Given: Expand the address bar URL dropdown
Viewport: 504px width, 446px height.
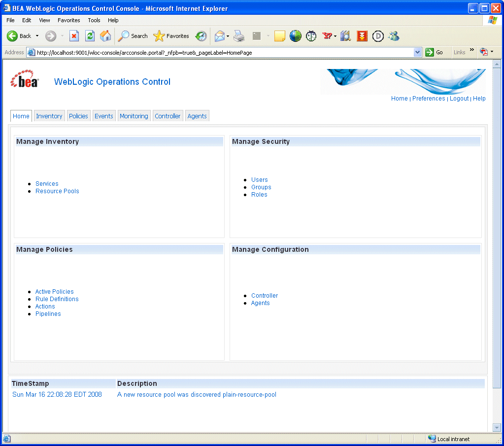Looking at the screenshot, I should (x=417, y=52).
